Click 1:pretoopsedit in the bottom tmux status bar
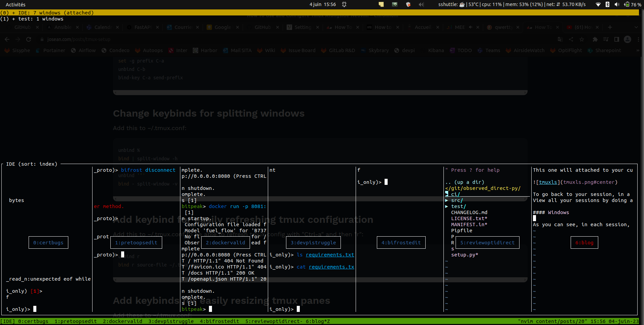 76,321
